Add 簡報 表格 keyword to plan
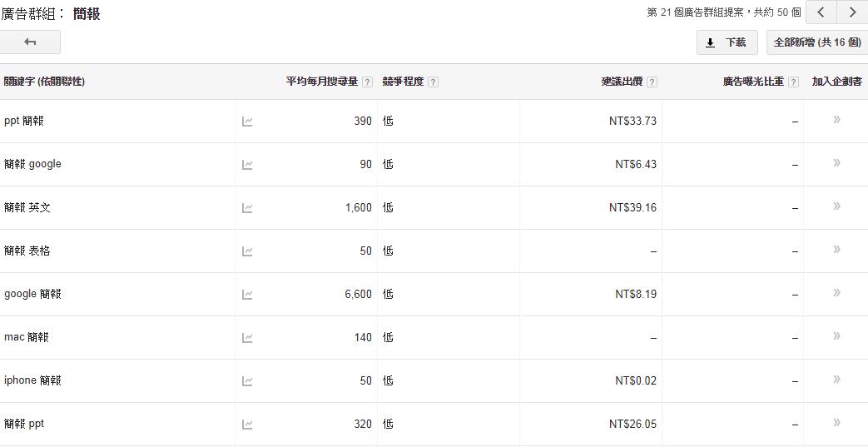 836,249
